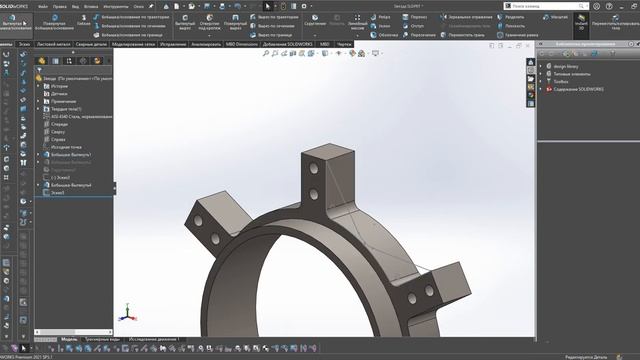Open Отверстие под крепеж wizard
This screenshot has width=640, height=360.
click(x=209, y=23)
